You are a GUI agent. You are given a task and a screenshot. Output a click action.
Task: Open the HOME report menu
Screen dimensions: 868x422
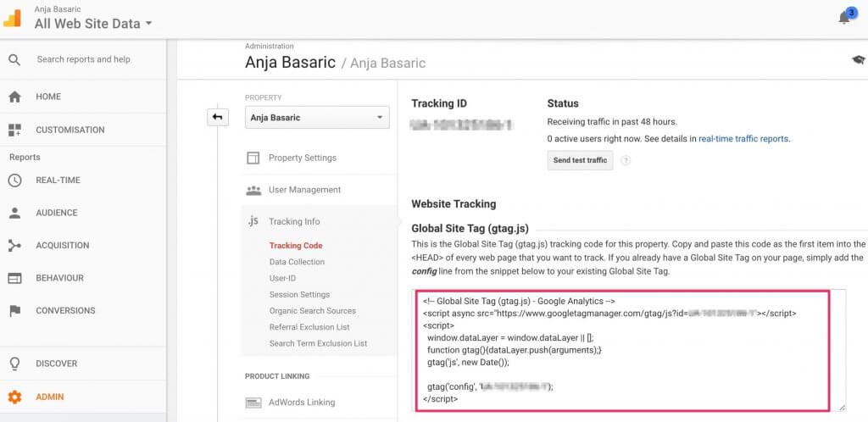[x=48, y=97]
